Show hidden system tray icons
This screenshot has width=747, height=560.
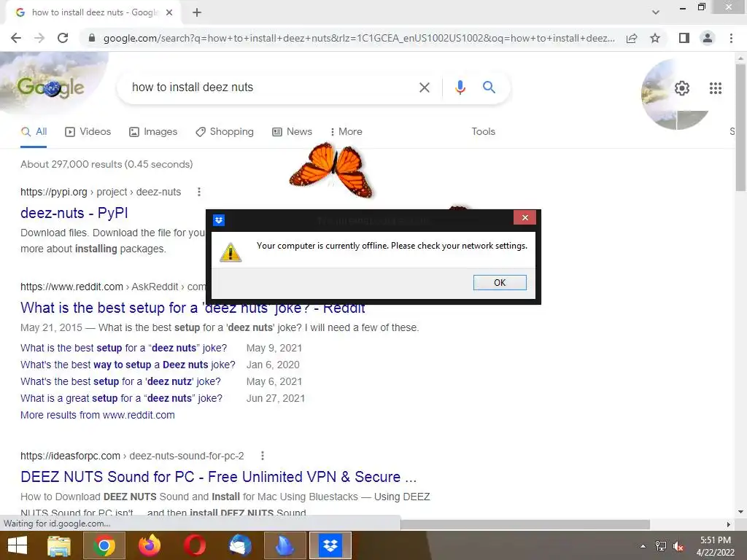point(643,546)
